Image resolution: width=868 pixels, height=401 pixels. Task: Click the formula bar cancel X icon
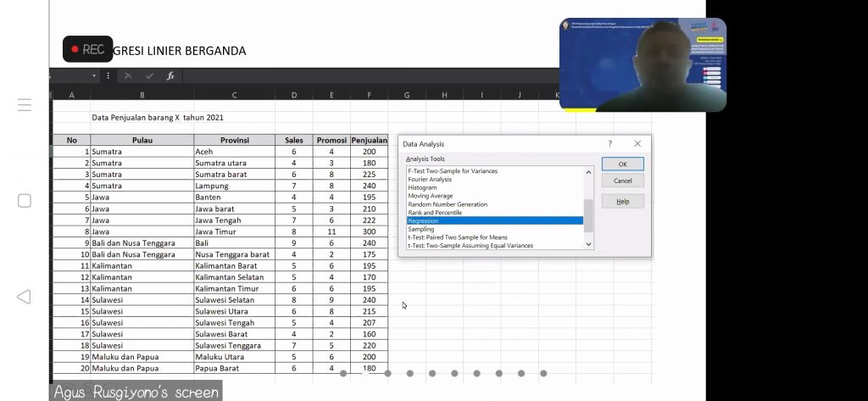[x=128, y=76]
